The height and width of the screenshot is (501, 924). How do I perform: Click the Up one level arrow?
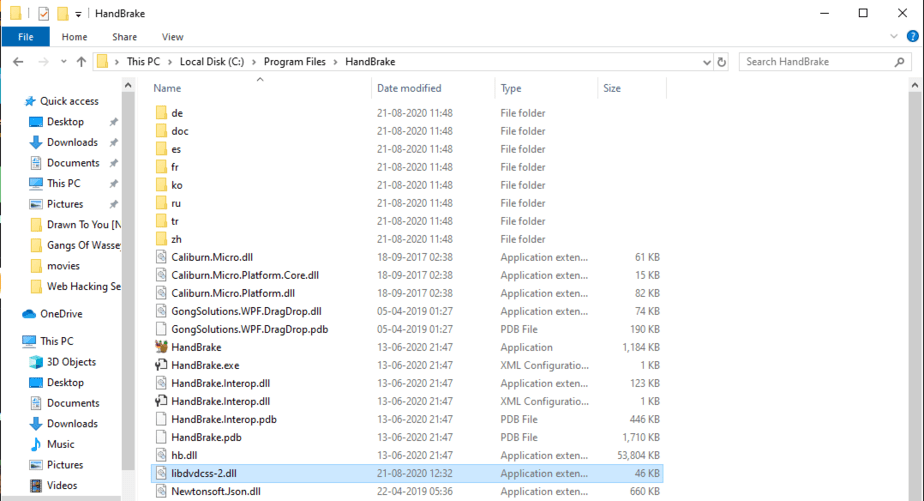(81, 62)
